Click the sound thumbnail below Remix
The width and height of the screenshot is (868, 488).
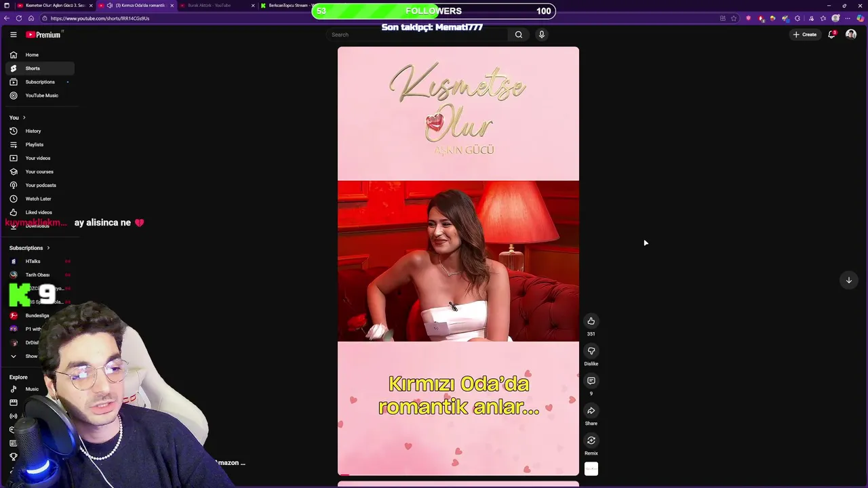pos(591,469)
